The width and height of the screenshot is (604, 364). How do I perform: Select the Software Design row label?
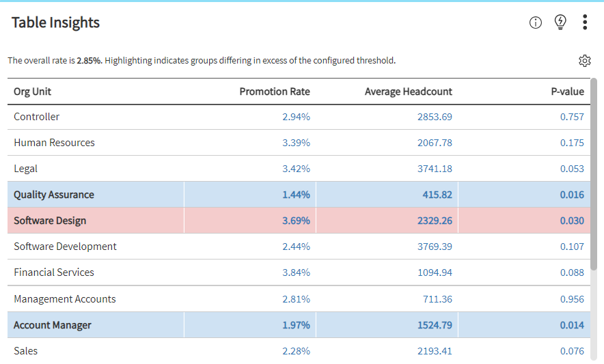click(x=50, y=221)
